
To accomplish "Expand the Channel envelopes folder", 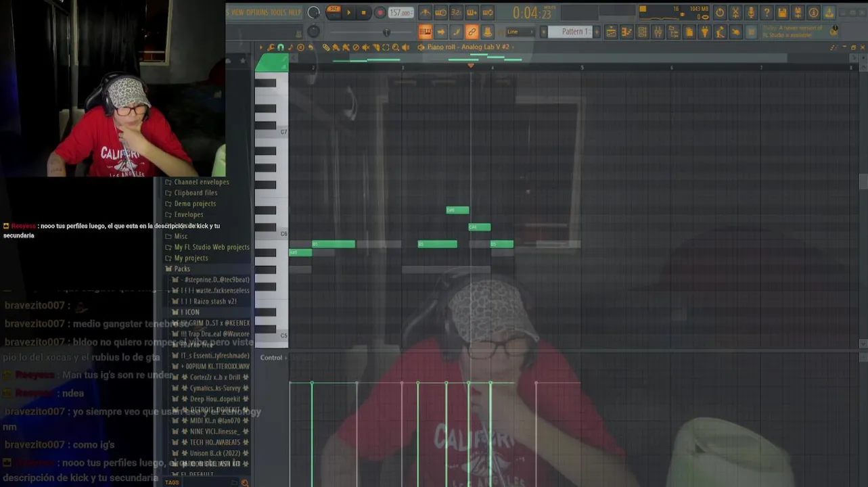I will point(202,182).
